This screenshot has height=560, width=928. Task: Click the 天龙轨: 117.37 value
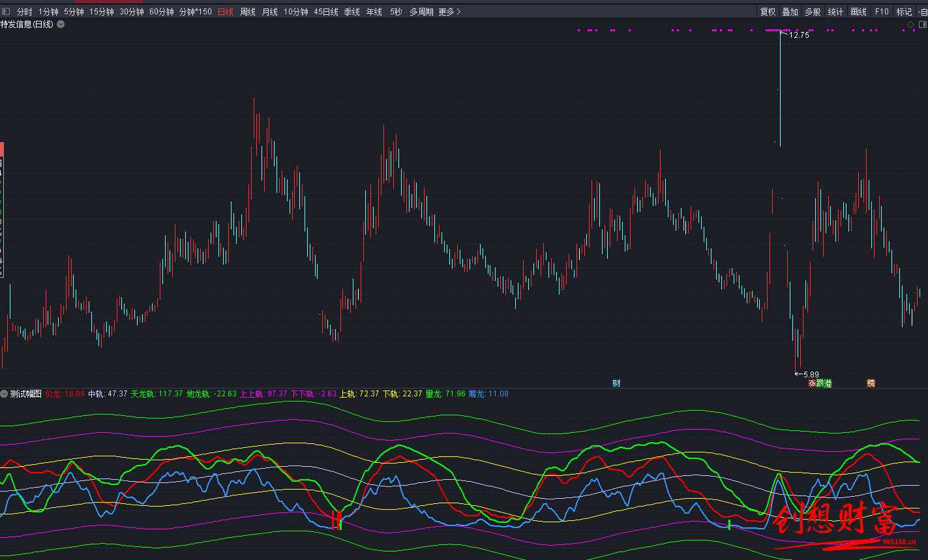click(x=157, y=394)
